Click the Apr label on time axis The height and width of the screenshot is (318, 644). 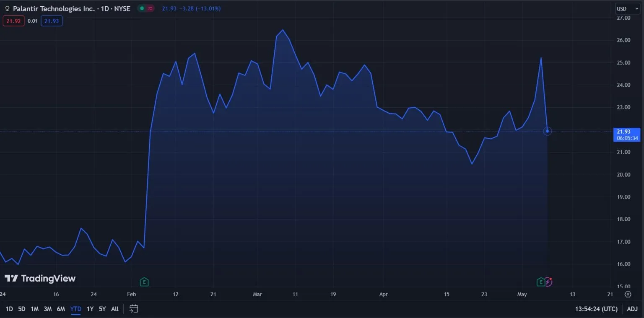(383, 294)
